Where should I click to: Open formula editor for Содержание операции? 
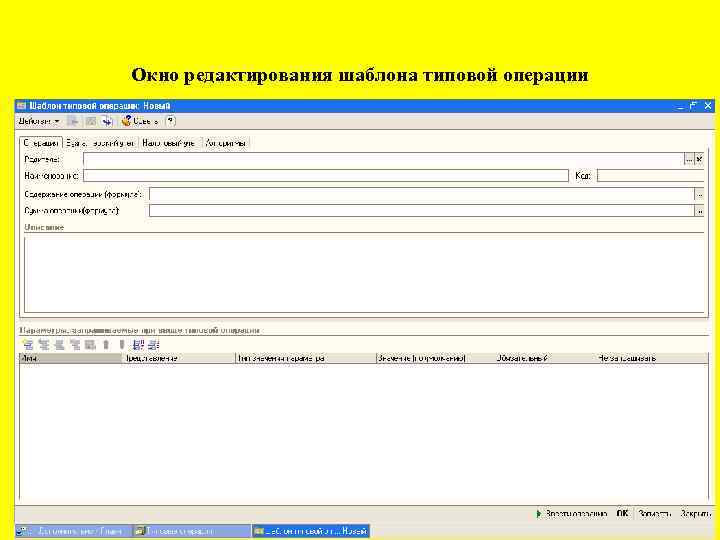click(x=699, y=194)
